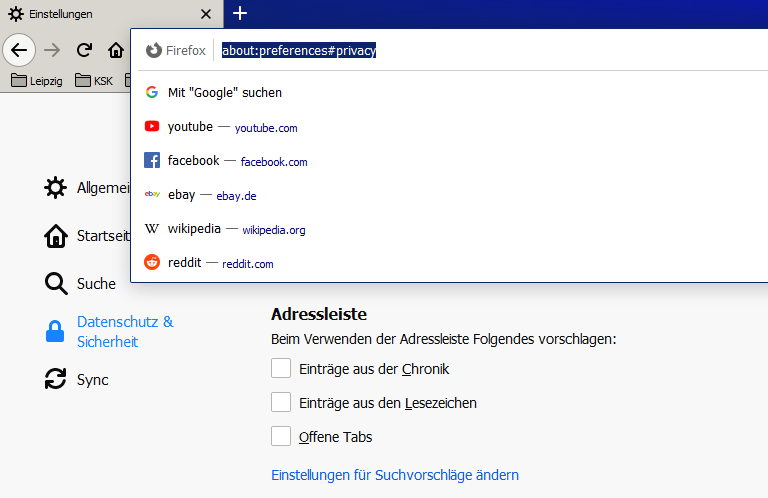
Task: Select the Einstellungen tab
Action: [112, 14]
